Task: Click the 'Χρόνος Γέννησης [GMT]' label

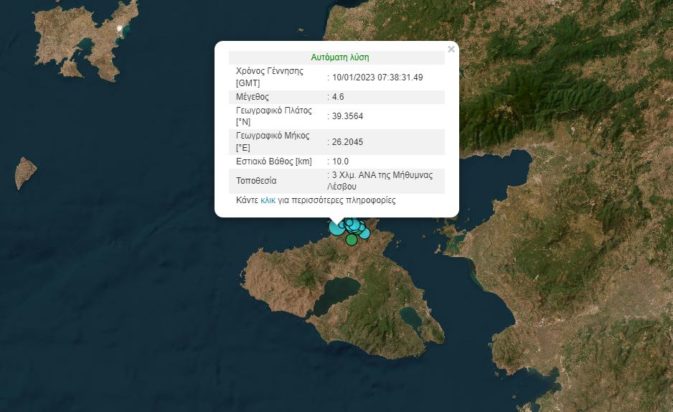Action: pos(269,77)
